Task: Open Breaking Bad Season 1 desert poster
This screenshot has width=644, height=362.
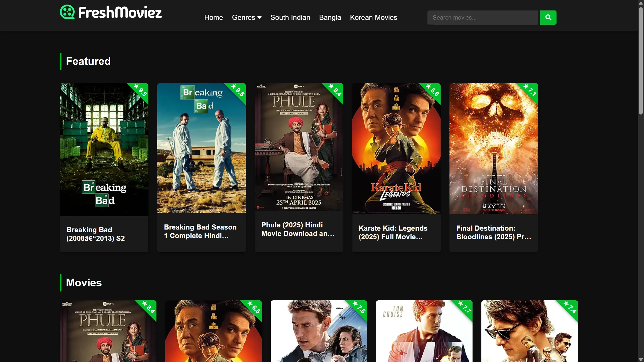Action: click(201, 148)
